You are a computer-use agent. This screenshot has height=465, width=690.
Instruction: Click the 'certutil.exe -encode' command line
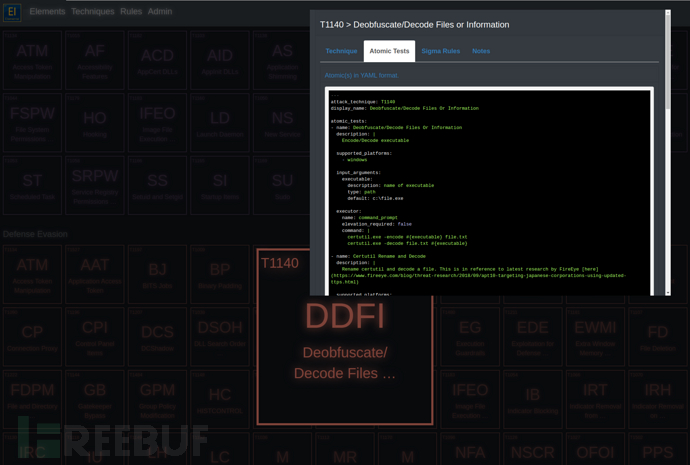tap(407, 237)
